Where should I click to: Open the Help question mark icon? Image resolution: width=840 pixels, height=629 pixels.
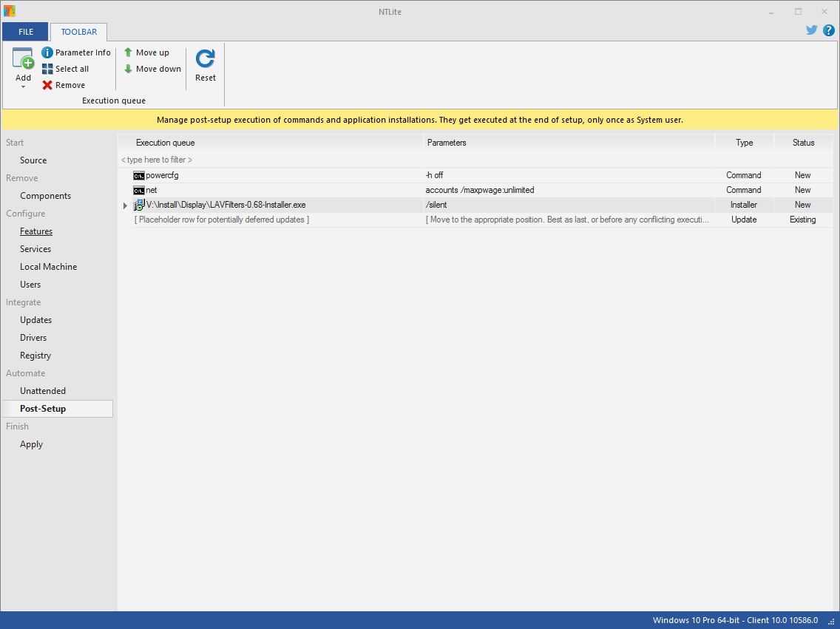coord(828,30)
